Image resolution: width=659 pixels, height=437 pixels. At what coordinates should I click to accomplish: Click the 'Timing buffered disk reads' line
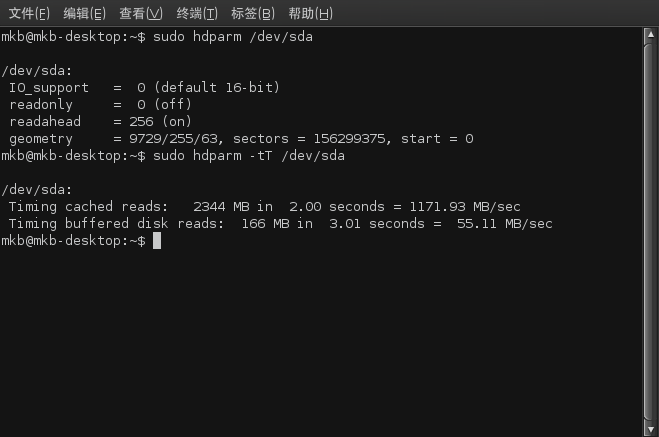click(x=280, y=224)
